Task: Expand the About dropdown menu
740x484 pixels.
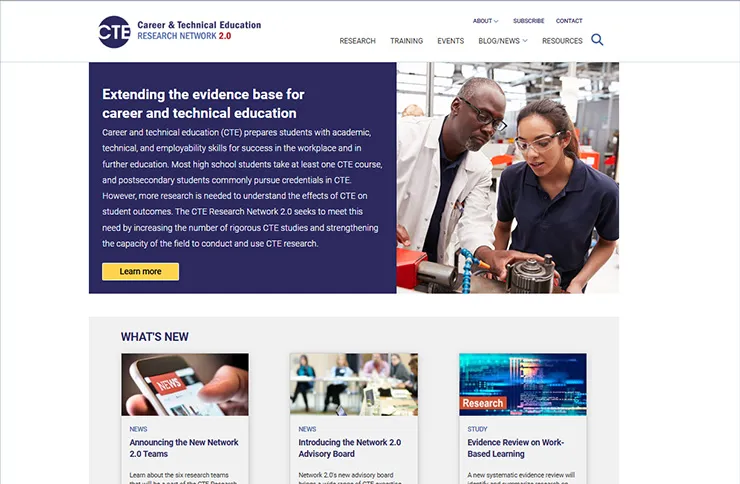Action: click(486, 21)
